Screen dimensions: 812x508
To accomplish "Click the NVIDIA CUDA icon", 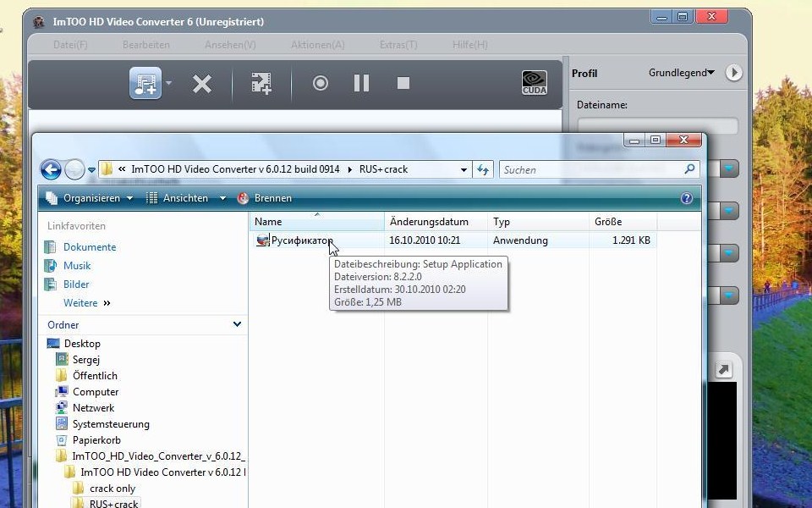I will [535, 82].
